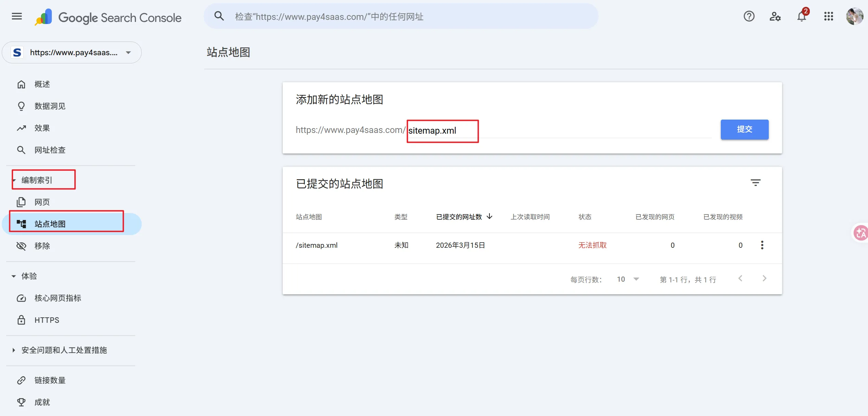868x416 pixels.
Task: Open the notifications bell
Action: (802, 16)
